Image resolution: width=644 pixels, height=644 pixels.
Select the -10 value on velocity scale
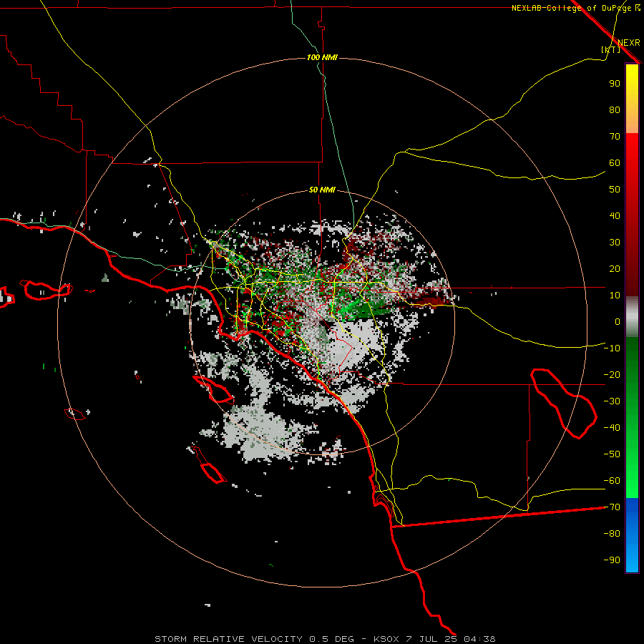tap(612, 348)
